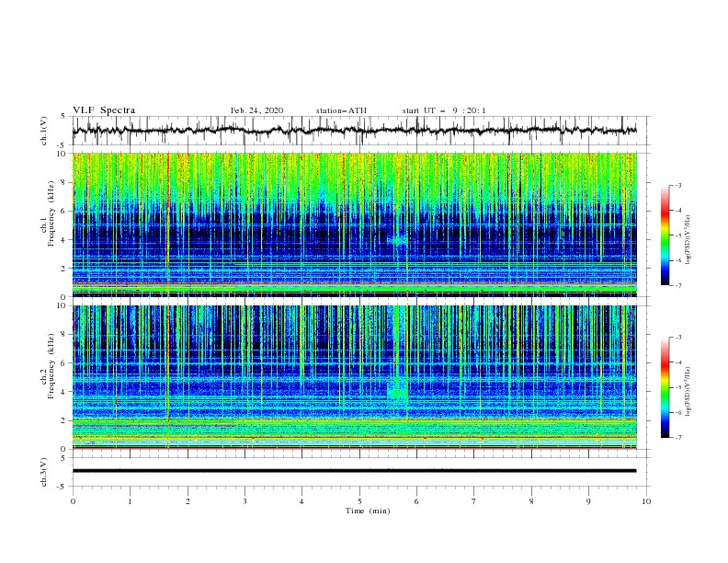Click the ch.3 voltage trace strip
Viewport: 728px width, 563px height.
tap(354, 471)
